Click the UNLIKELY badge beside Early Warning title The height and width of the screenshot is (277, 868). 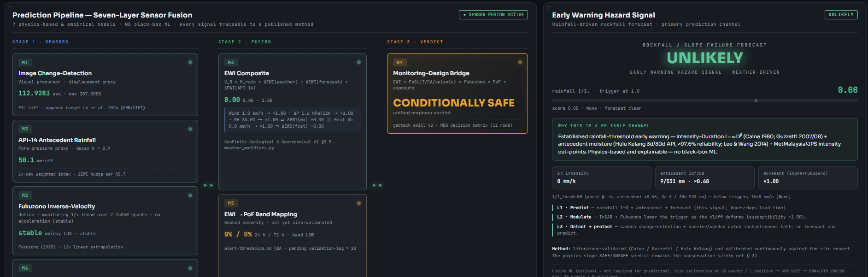click(x=841, y=15)
